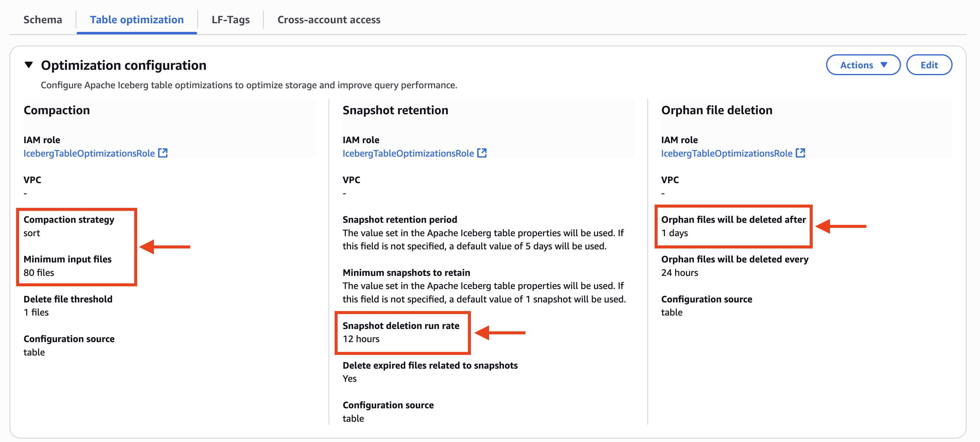This screenshot has height=442, width=980.
Task: Open the Actions dropdown menu
Action: (x=863, y=65)
